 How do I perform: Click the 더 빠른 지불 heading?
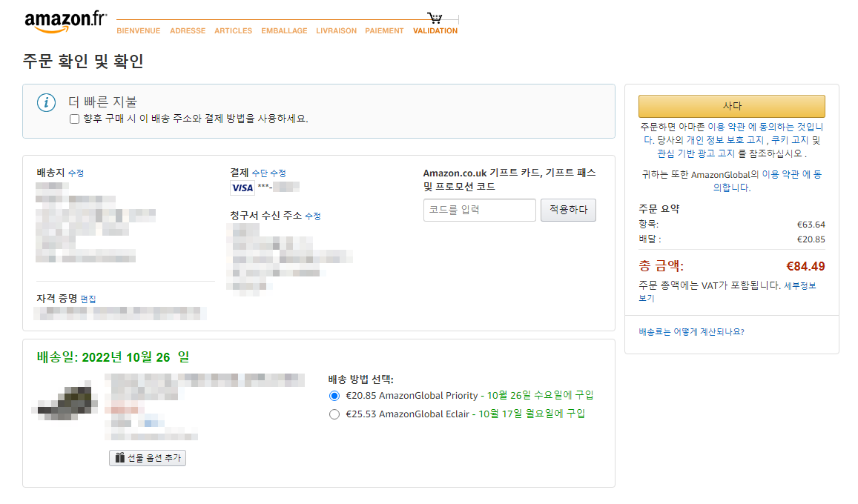point(102,102)
